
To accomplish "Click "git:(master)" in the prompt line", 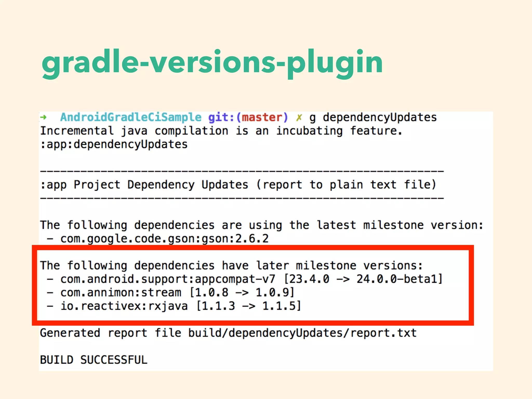I will click(248, 117).
